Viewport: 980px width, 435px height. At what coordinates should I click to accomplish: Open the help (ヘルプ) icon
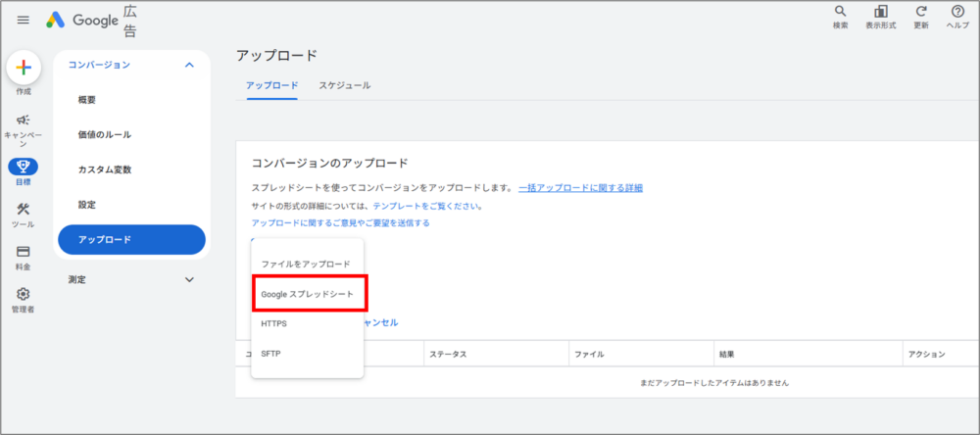click(957, 13)
